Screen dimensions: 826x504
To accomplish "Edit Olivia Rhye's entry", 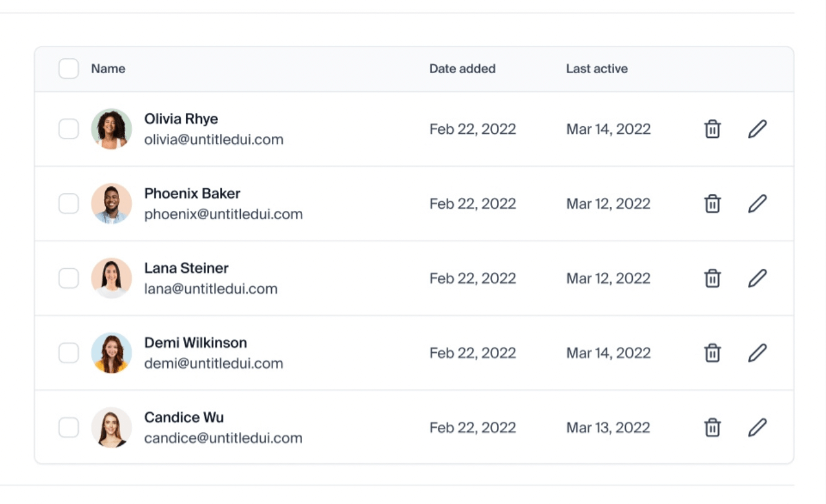I will [757, 129].
